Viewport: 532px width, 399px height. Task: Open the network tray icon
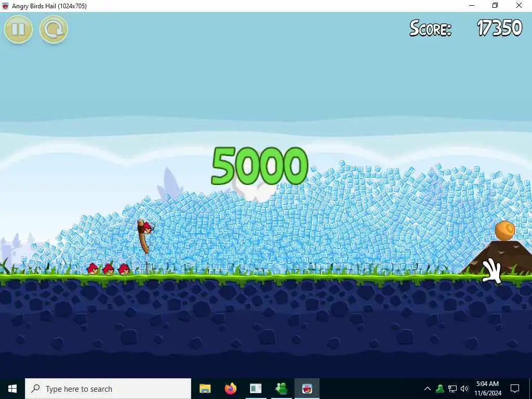point(453,389)
